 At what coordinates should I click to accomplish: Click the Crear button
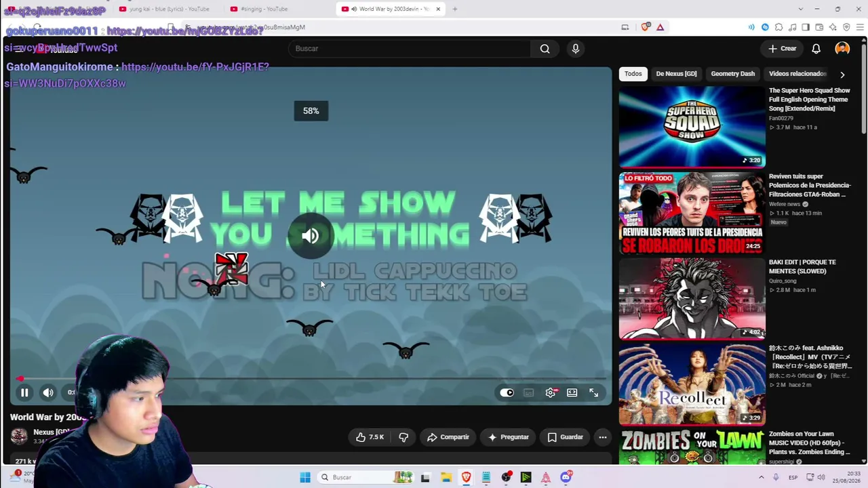coord(783,49)
